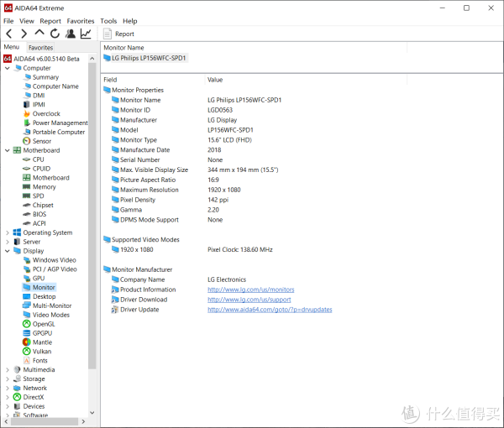The image size is (504, 428).
Task: Select the Windows Video icon item
Action: pyautogui.click(x=27, y=260)
